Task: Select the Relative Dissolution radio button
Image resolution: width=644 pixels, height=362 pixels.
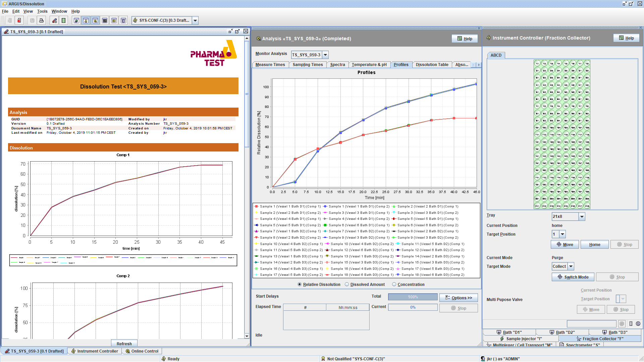Action: tap(300, 285)
